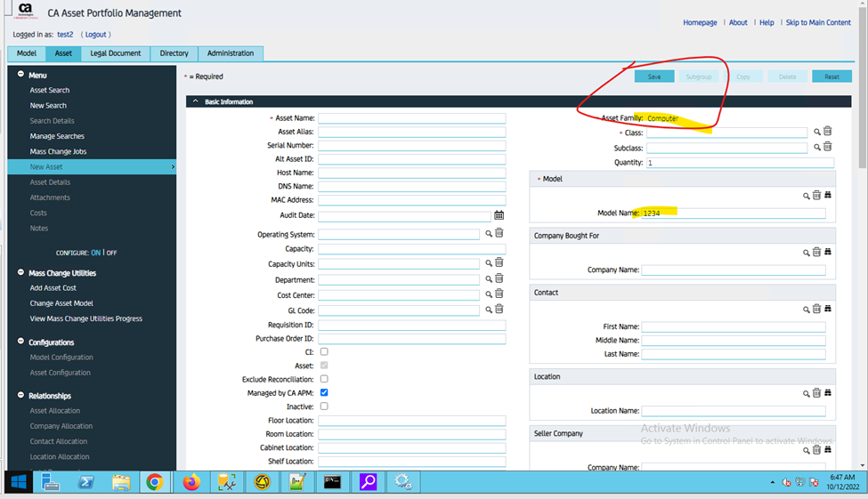Open Google Chrome from the taskbar
Viewport: 868px width, 499px height.
click(x=154, y=482)
